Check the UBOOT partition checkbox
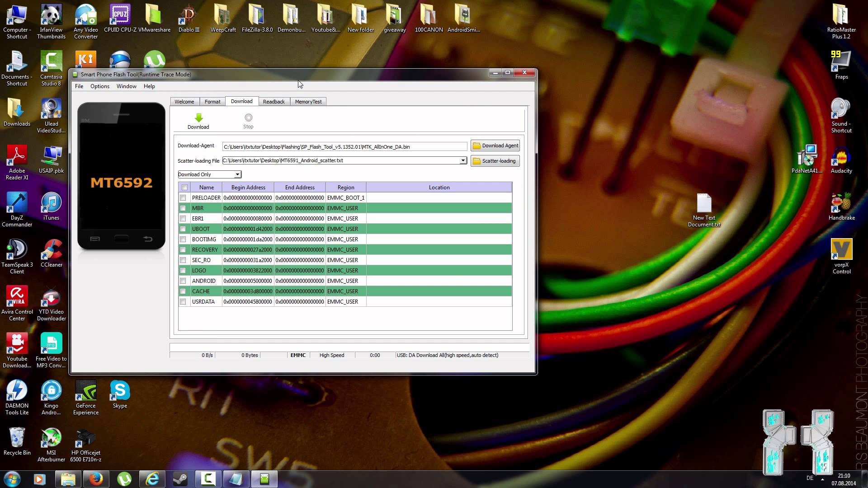 [x=183, y=229]
